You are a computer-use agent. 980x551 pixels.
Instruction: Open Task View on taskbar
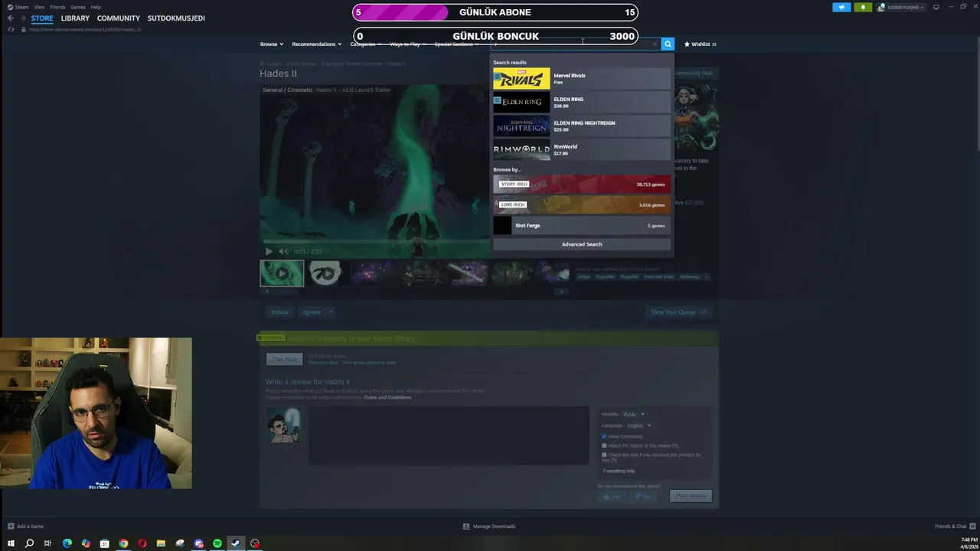(x=47, y=543)
